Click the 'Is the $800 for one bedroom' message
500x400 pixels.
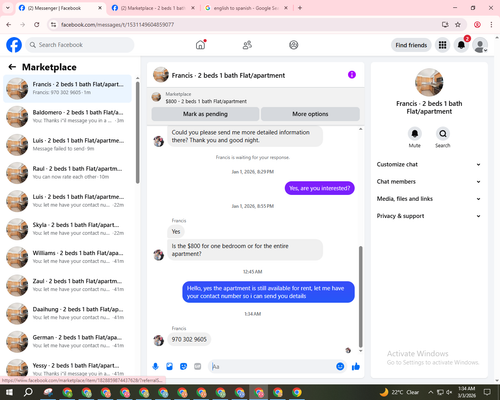point(245,250)
